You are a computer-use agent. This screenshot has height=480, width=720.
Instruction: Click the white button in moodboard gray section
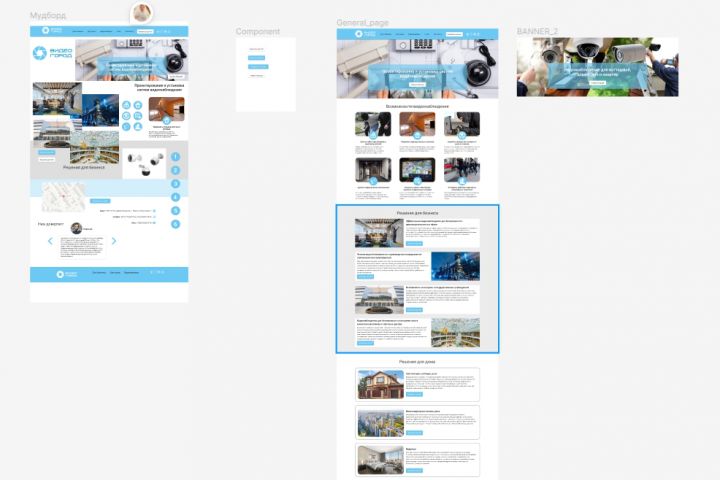(46, 160)
